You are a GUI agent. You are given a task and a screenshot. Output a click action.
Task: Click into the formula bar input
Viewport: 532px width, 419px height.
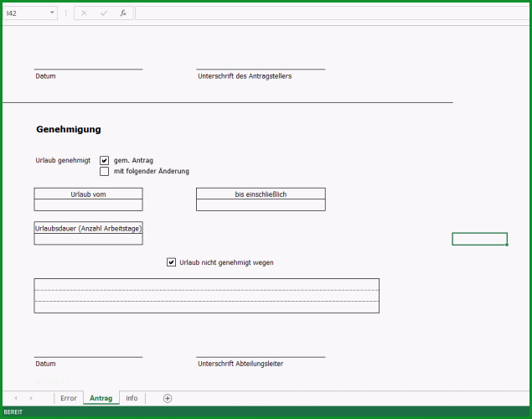(333, 13)
